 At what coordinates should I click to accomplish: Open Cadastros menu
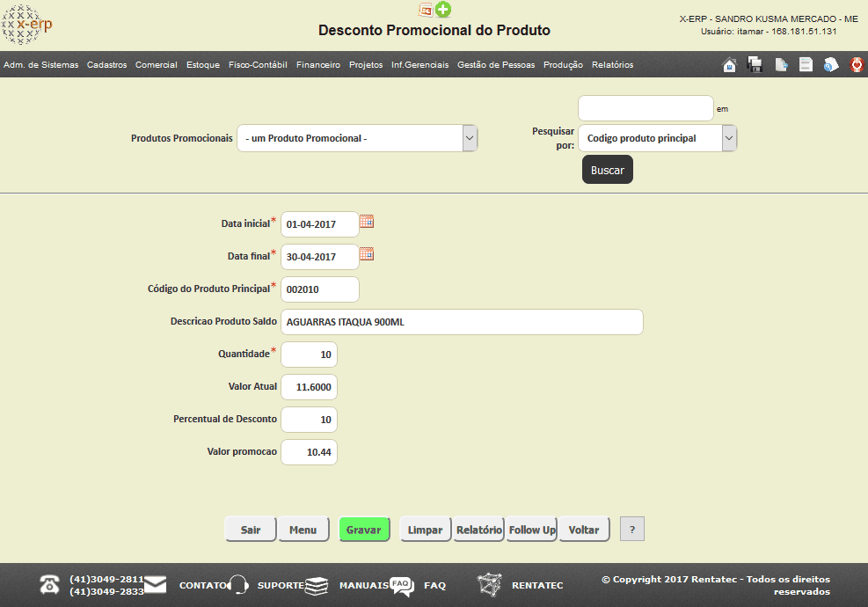[106, 65]
